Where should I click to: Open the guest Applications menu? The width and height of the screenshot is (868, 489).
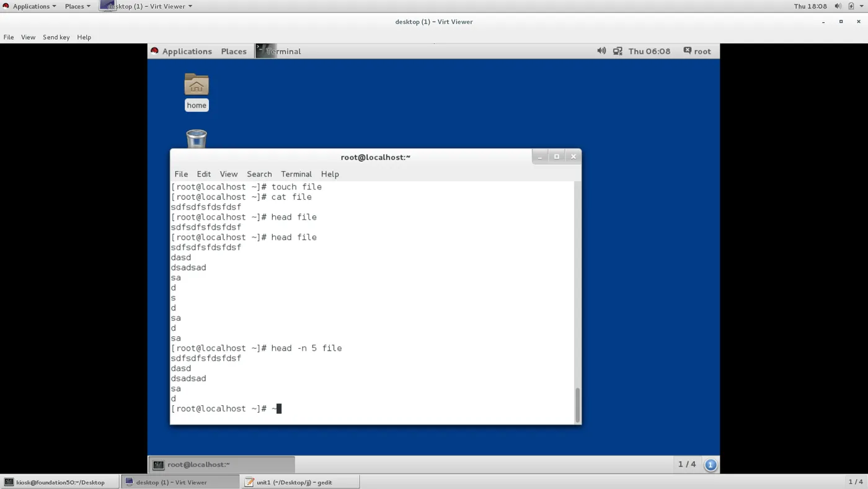181,51
